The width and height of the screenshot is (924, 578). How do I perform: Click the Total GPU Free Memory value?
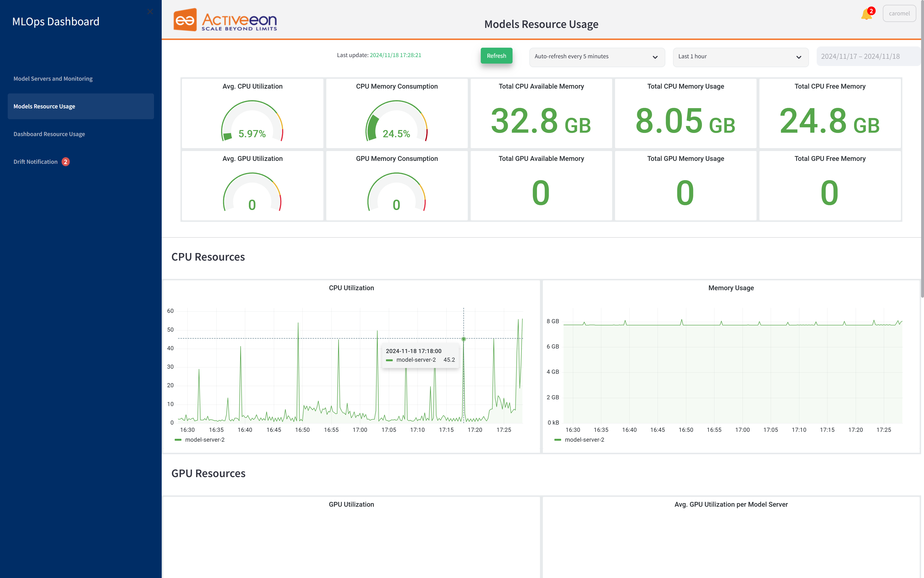[x=829, y=193]
